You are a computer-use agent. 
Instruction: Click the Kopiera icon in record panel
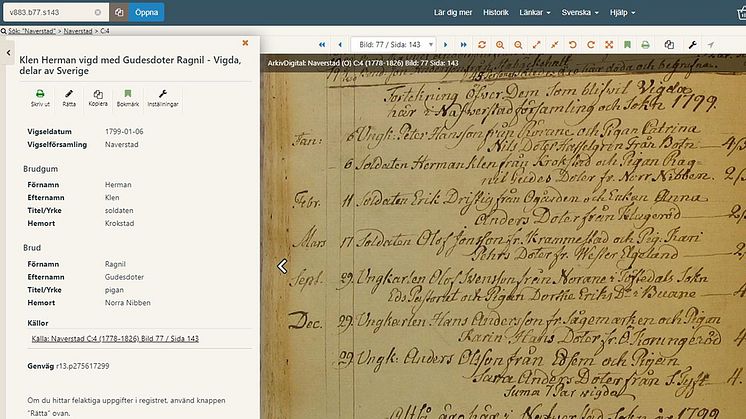98,93
